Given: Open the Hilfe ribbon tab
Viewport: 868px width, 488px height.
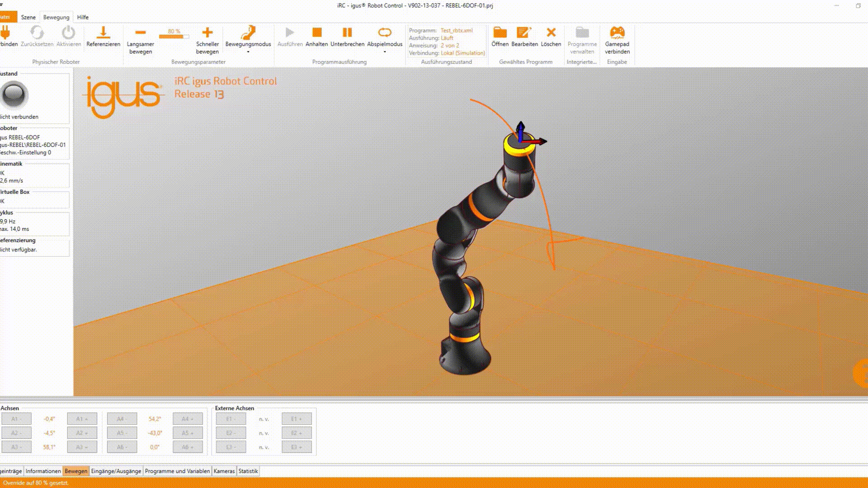Looking at the screenshot, I should click(x=83, y=17).
